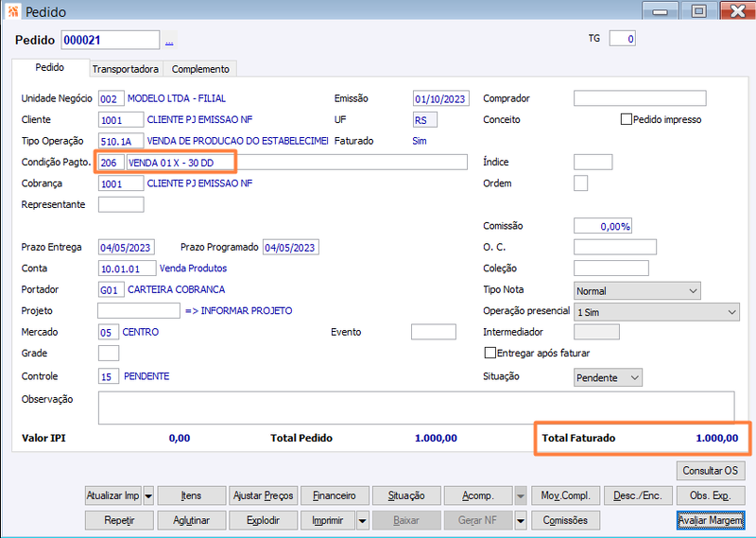
Task: Open the Itens button
Action: pos(192,495)
